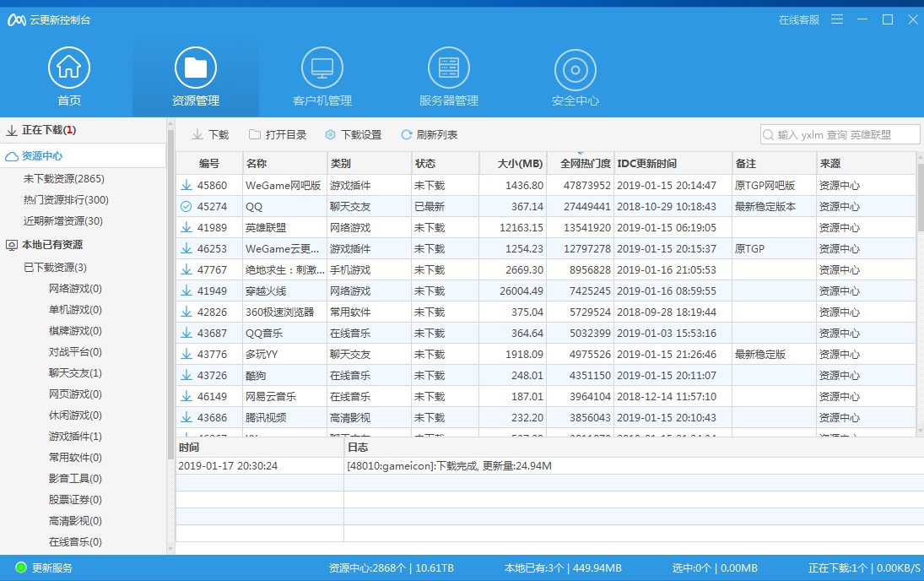Click the 云更新控制台 logo icon
This screenshot has height=581, width=924.
pos(17,20)
